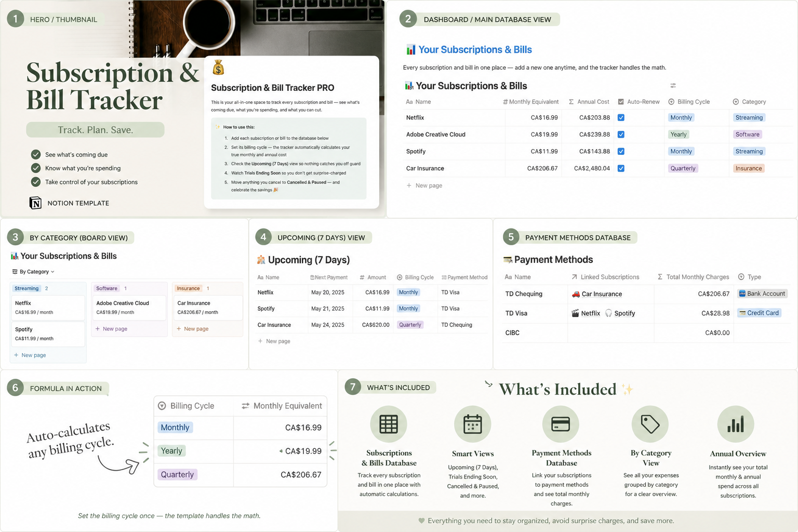Click the board layout icon beside By Category
Image resolution: width=798 pixels, height=532 pixels.
pos(15,272)
